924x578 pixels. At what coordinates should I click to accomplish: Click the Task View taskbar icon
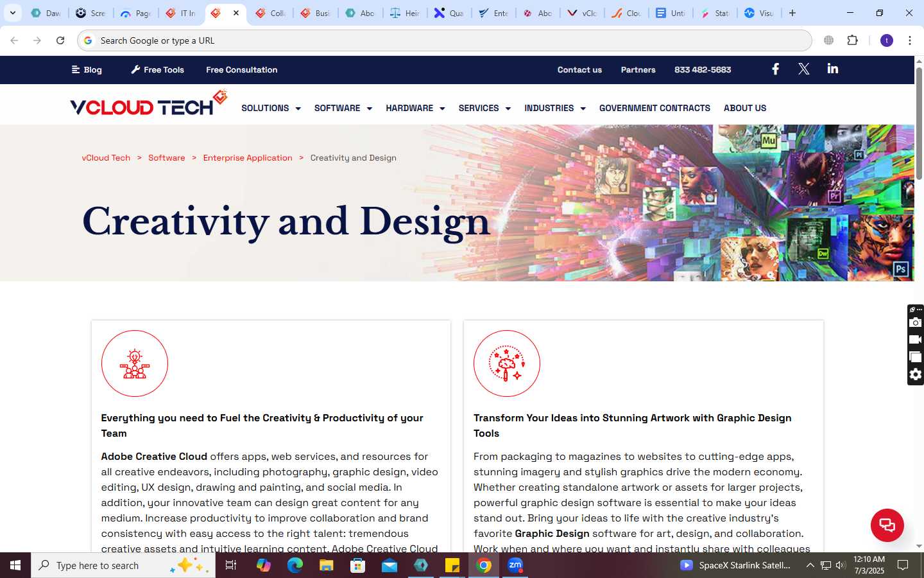231,565
